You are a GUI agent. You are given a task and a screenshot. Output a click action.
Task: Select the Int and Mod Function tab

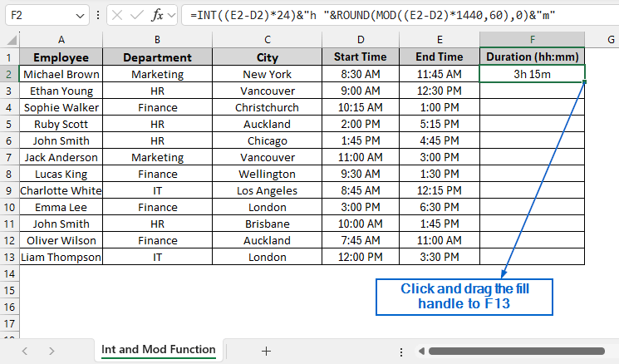(159, 349)
